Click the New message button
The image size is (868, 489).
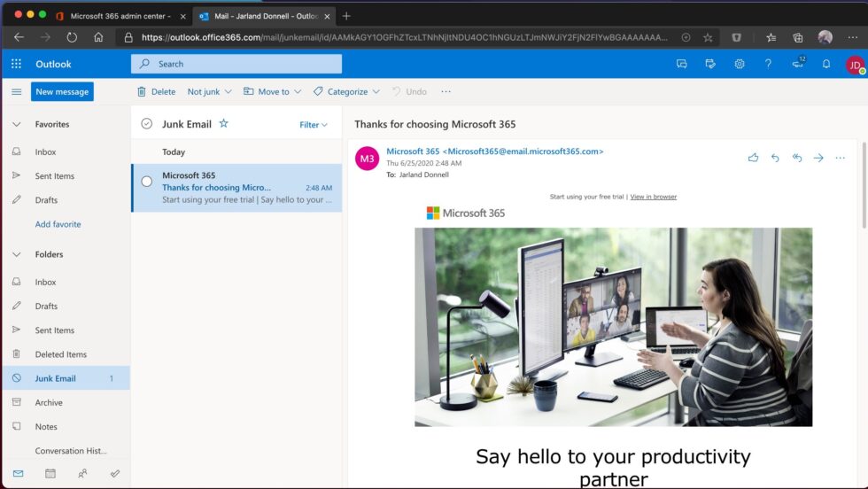(62, 91)
